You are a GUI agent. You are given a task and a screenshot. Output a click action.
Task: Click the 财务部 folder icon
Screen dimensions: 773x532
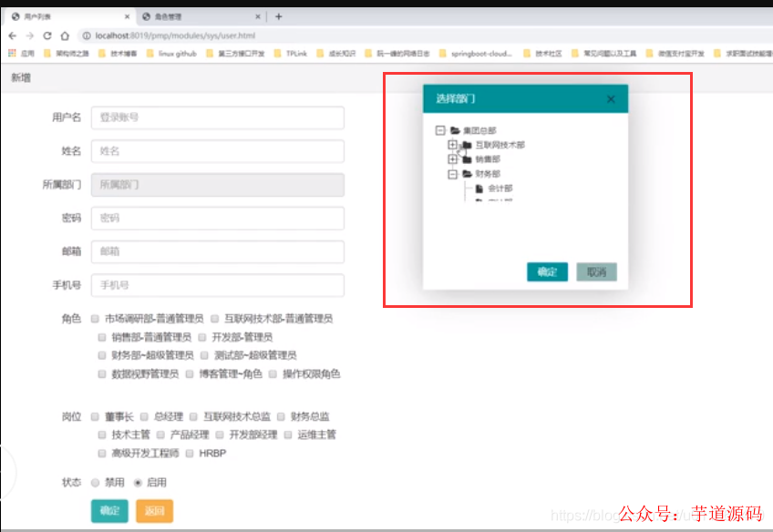point(466,172)
